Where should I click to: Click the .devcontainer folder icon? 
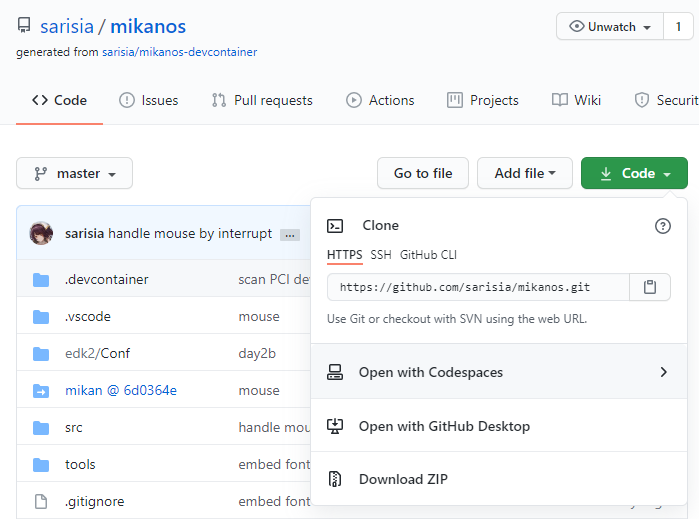tap(41, 280)
